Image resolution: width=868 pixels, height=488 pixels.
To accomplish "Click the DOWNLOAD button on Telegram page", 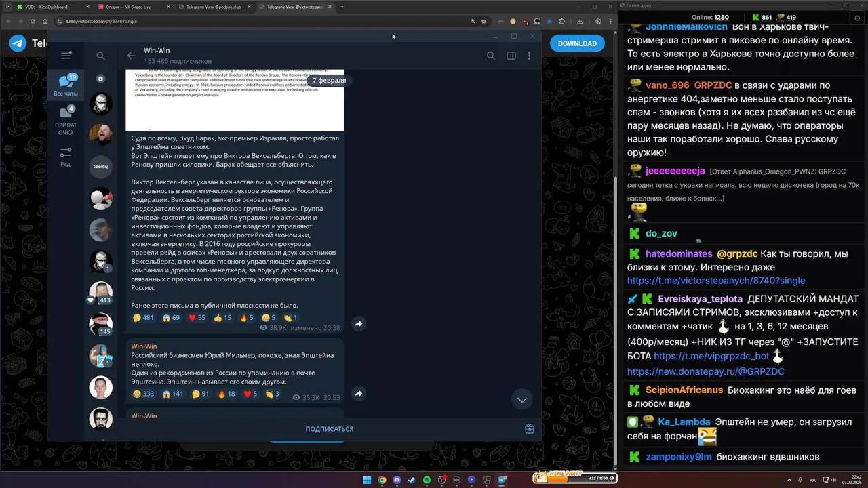I will [577, 43].
